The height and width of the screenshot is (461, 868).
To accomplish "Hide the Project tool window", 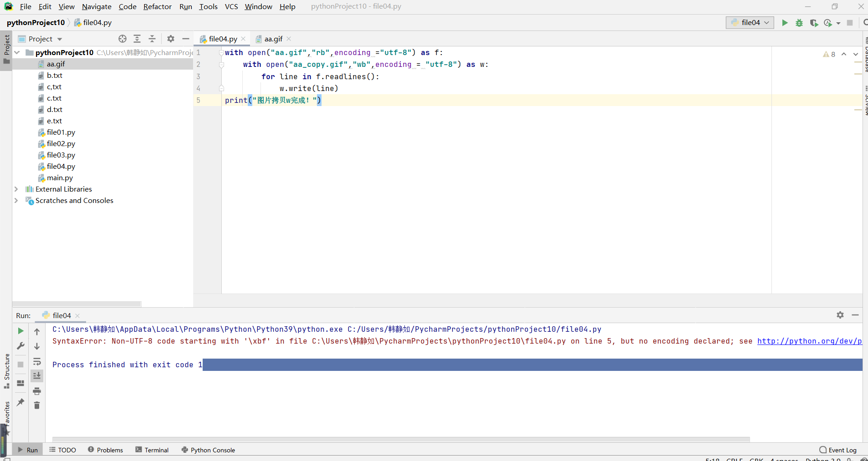I will [186, 39].
